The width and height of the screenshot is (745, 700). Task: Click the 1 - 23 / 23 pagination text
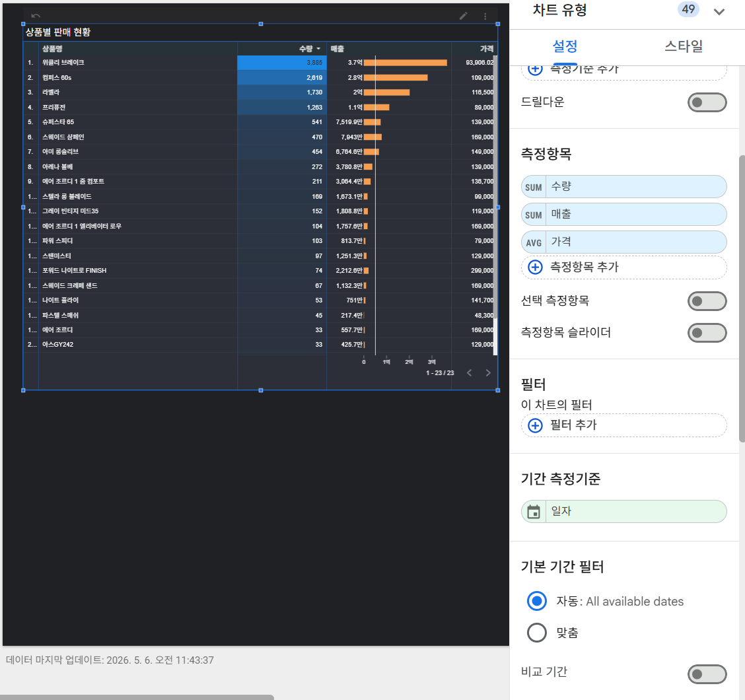click(x=440, y=373)
